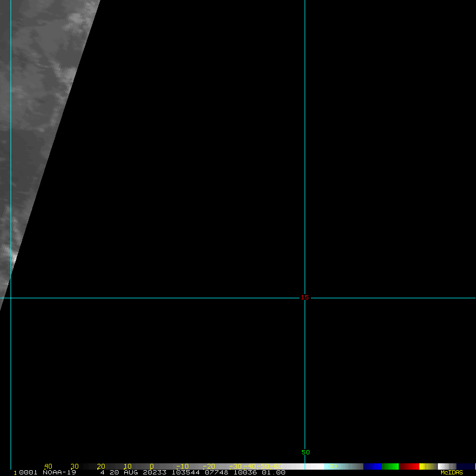The height and width of the screenshot is (476, 476).
Task: Click the 20 temperature scale label
Action: [101, 466]
